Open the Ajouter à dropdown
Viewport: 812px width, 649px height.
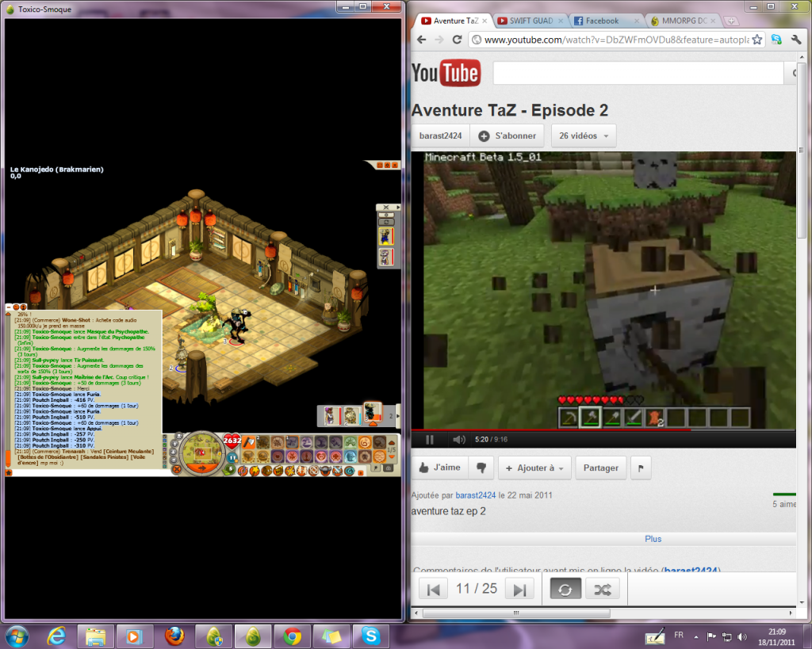(x=535, y=468)
